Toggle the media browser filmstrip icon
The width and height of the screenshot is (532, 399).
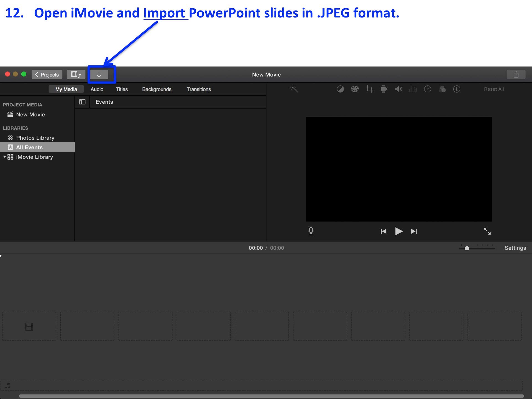(x=76, y=74)
